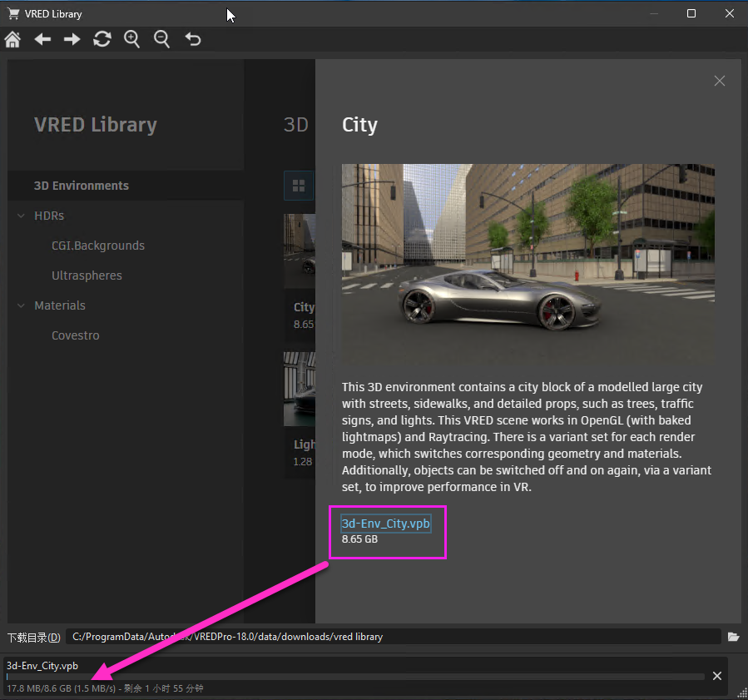This screenshot has width=748, height=700.
Task: Reset zoom with the undo arrow icon
Action: click(x=193, y=39)
